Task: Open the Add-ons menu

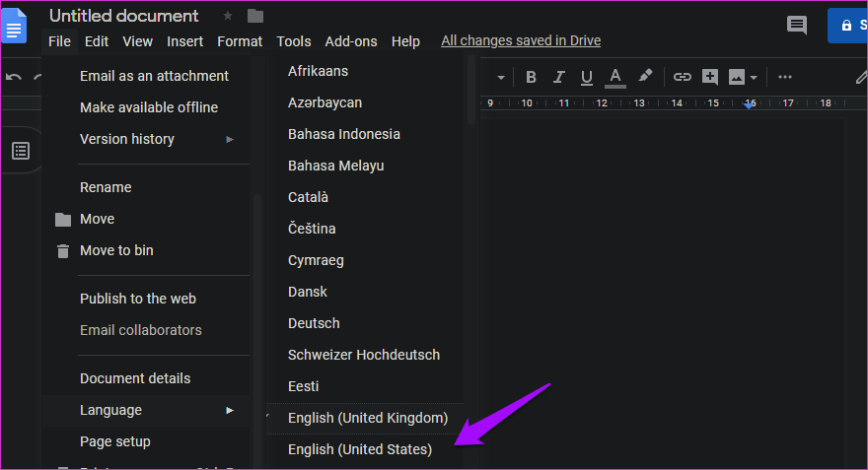Action: tap(351, 41)
